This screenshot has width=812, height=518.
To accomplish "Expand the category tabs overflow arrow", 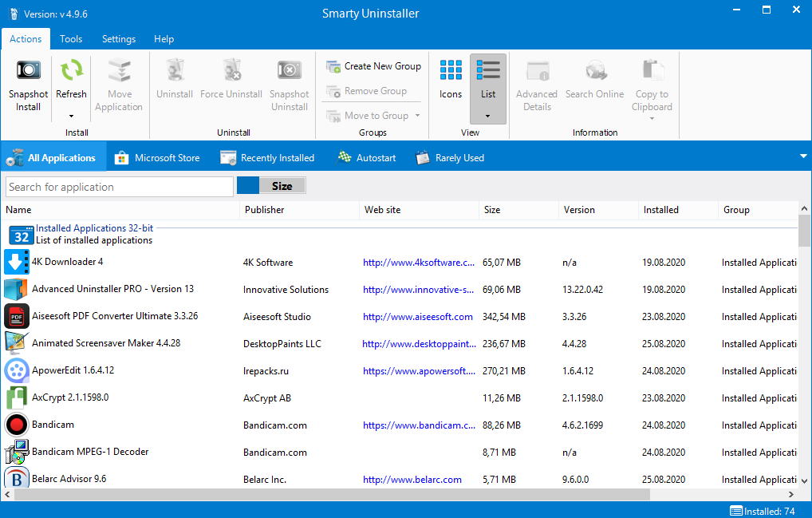I will click(803, 156).
